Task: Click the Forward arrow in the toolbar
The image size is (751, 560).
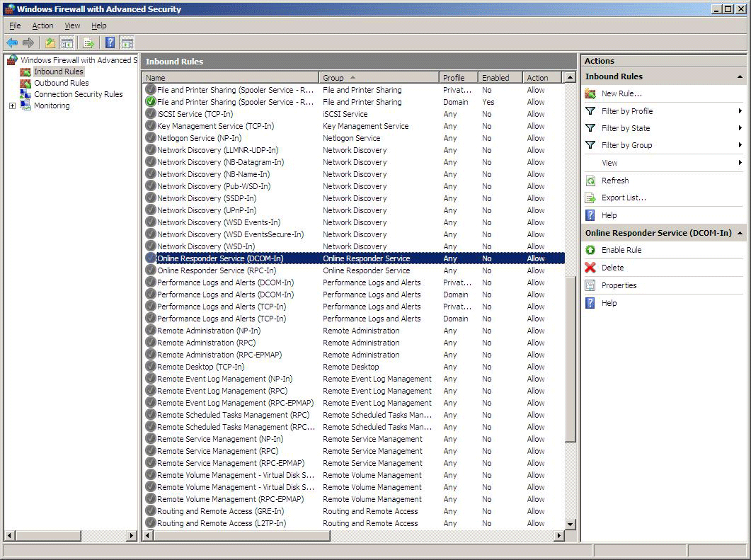Action: (x=28, y=43)
